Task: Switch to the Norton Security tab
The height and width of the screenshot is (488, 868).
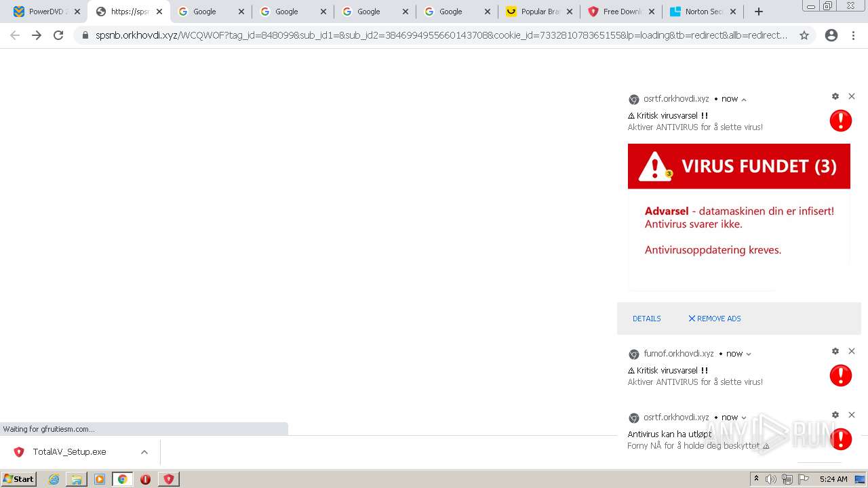Action: point(703,12)
